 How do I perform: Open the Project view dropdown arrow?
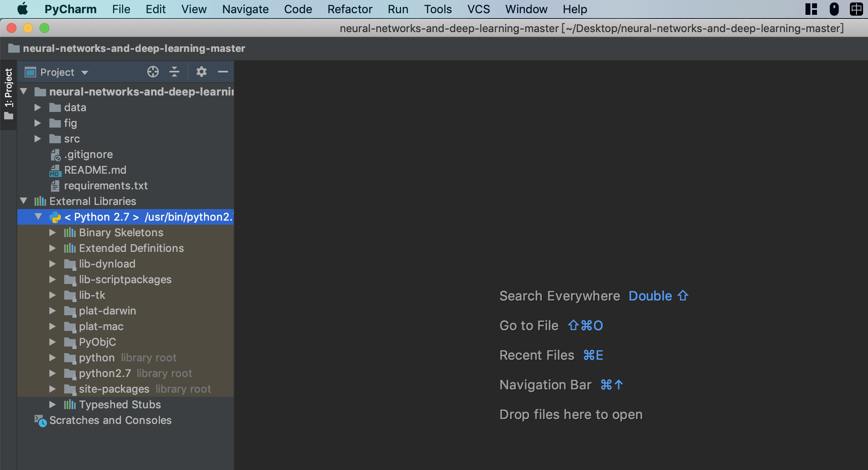85,73
